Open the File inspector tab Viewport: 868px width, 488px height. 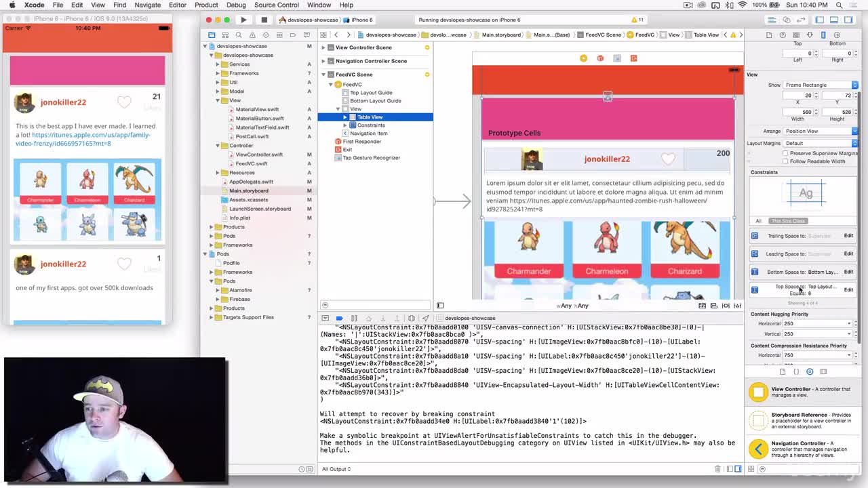point(768,35)
